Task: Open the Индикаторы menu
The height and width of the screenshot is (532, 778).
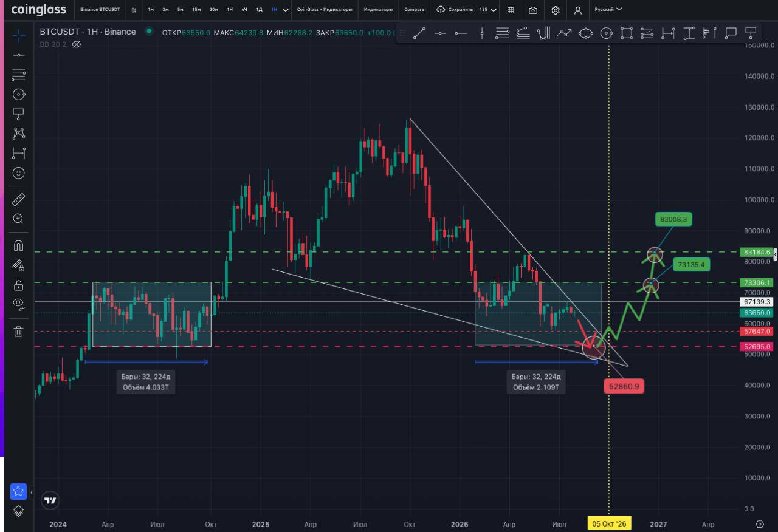Action: (378, 10)
